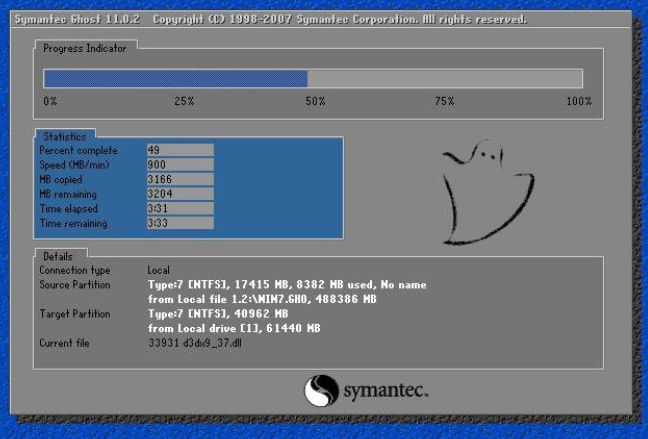This screenshot has width=648, height=439.
Task: Click the 0% mark label
Action: click(50, 101)
